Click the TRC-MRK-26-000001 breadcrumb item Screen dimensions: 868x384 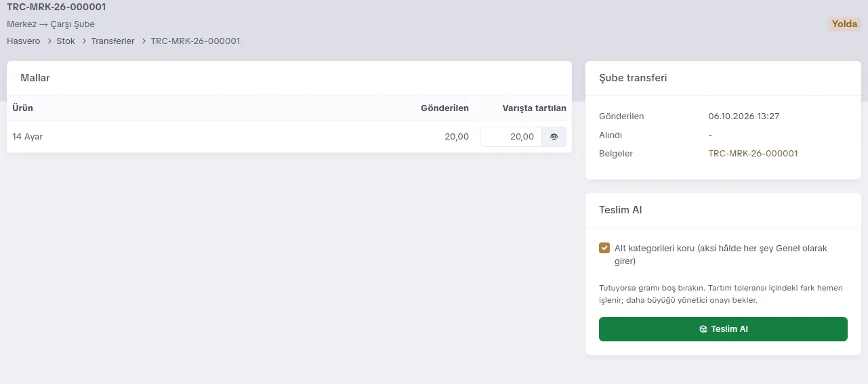click(195, 41)
